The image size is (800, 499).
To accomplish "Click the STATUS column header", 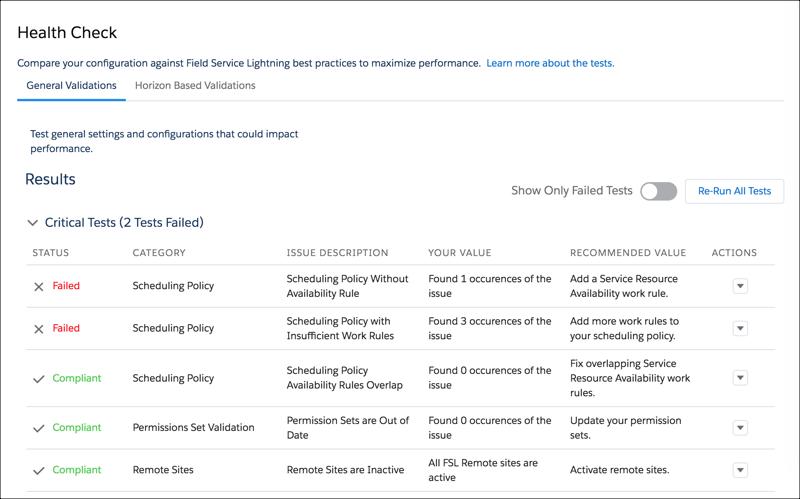I will coord(51,253).
